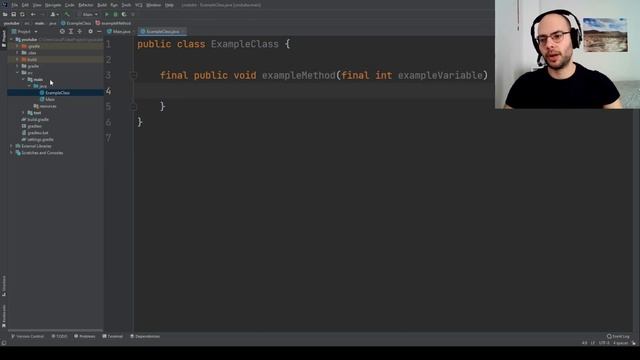Collapse the java folder arrow
Image resolution: width=640 pixels, height=360 pixels.
coord(29,86)
